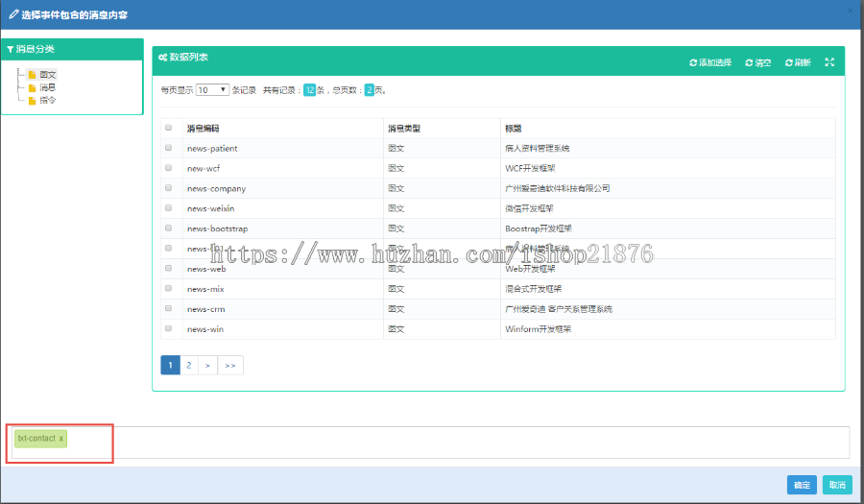Viewport: 864px width, 504px height.
Task: Go to page 1 in pagination
Action: point(170,365)
